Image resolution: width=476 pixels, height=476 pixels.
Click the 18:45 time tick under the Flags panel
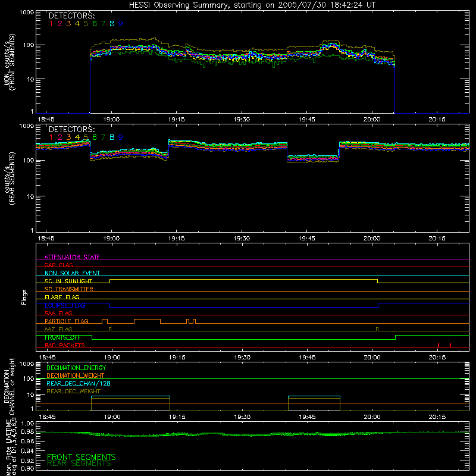[x=47, y=358]
